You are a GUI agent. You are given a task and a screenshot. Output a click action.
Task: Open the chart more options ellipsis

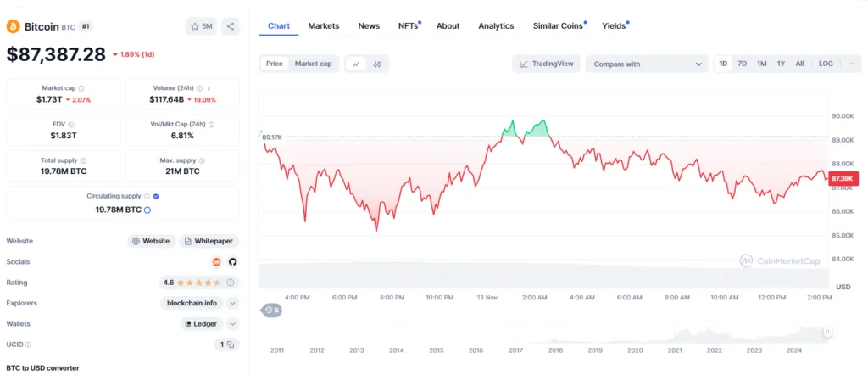[x=851, y=64]
